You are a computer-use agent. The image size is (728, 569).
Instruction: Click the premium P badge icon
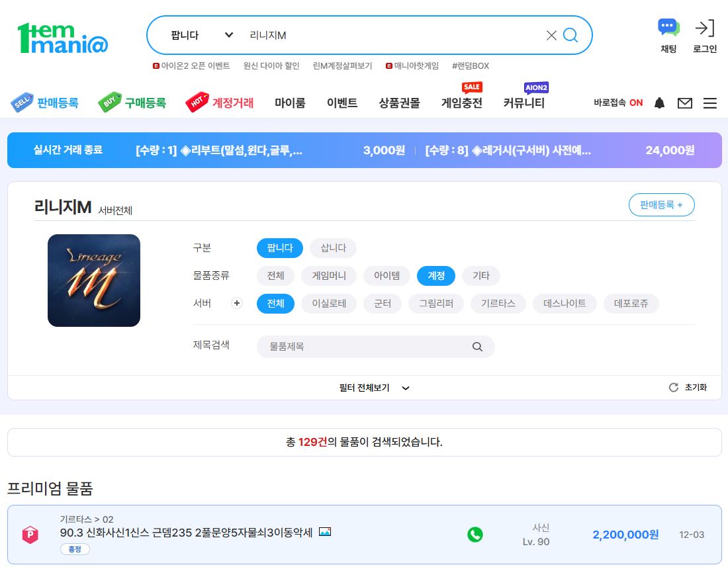tap(30, 535)
